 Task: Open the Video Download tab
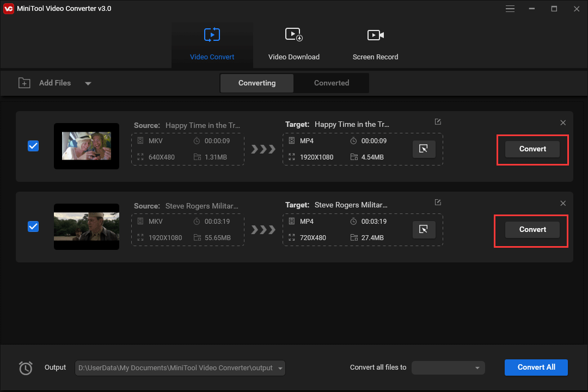293,45
